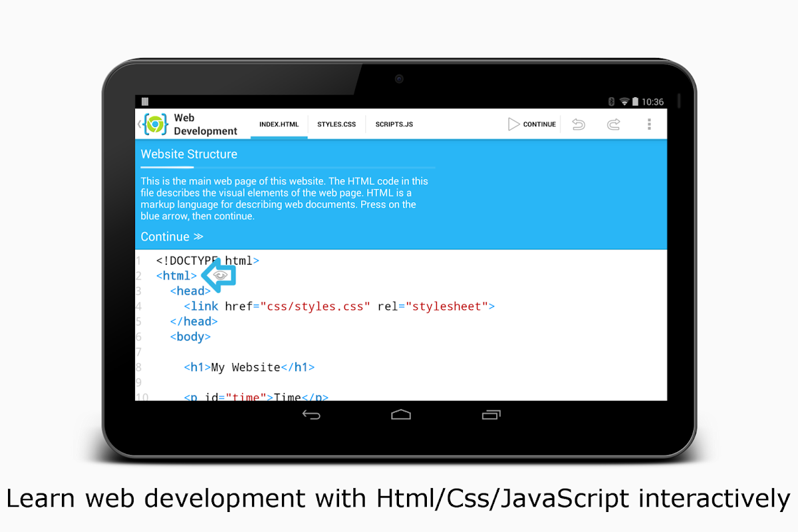Expand the back chevron next to the logo
The width and height of the screenshot is (798, 532).
click(x=140, y=124)
